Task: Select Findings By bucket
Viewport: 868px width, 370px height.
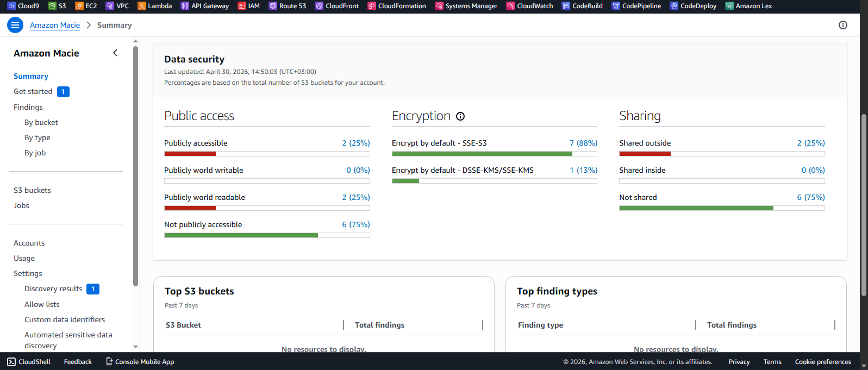Action: click(x=41, y=122)
